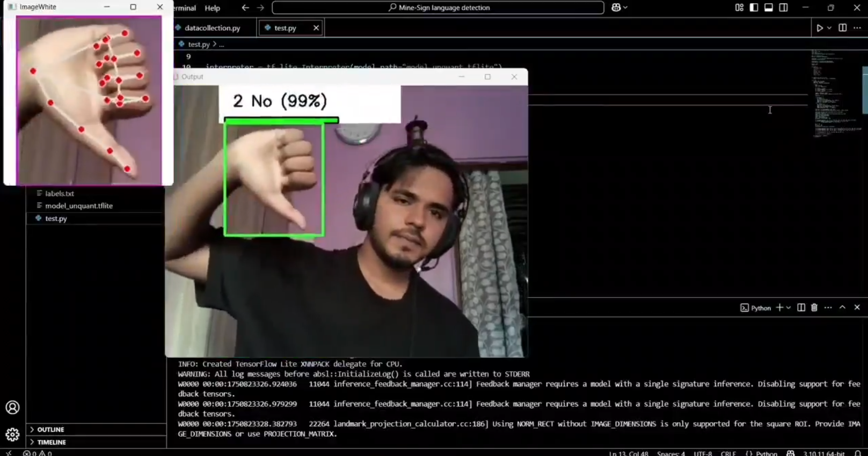The image size is (868, 456).
Task: Open Copilot status icon in status bar
Action: click(x=791, y=453)
